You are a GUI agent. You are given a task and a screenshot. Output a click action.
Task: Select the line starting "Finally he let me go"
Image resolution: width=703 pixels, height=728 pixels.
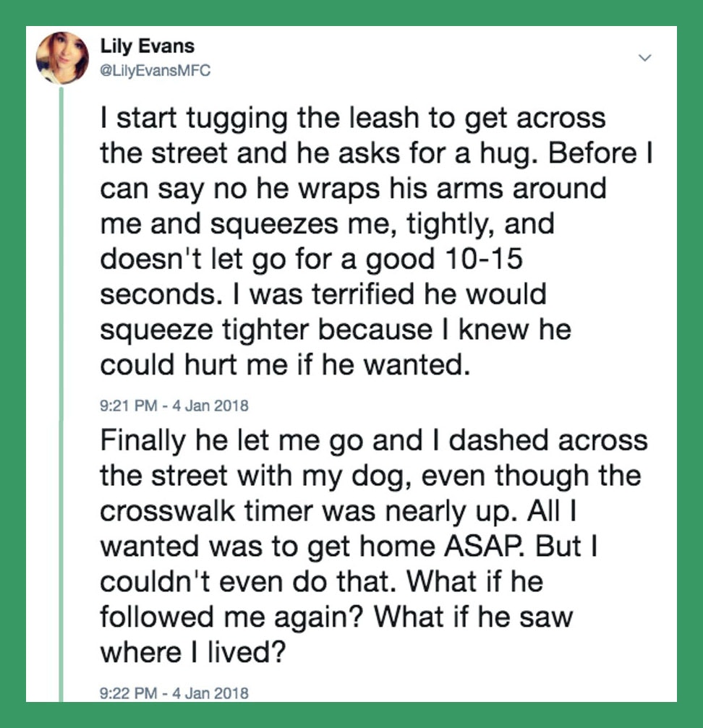[373, 441]
